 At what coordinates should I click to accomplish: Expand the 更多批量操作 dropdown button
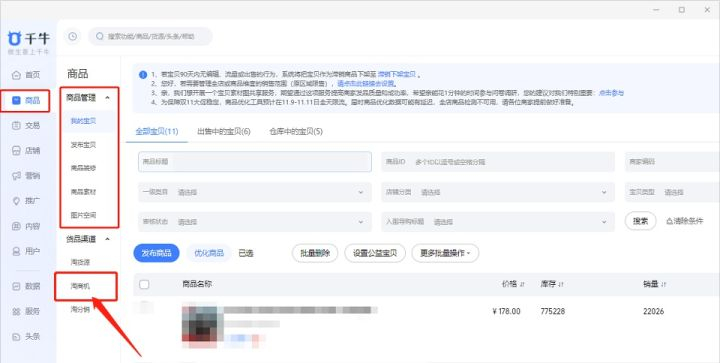pos(445,253)
